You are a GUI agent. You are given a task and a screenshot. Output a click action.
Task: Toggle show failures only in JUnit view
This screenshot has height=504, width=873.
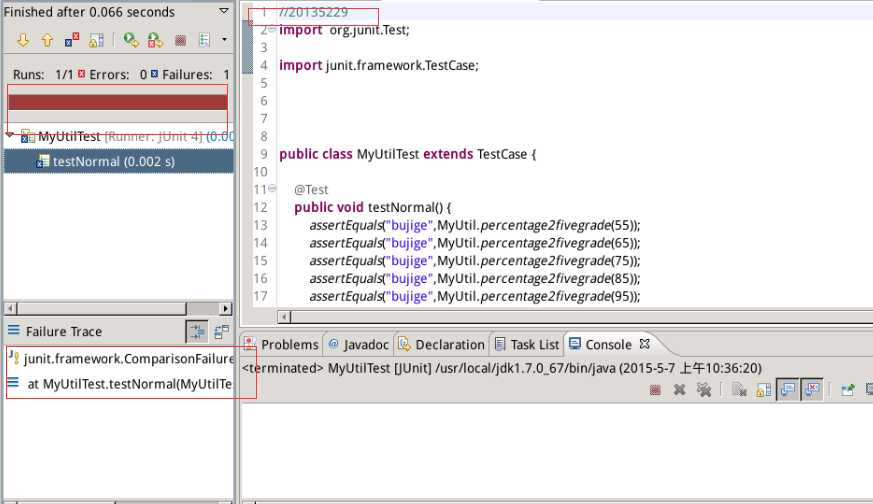tap(72, 40)
